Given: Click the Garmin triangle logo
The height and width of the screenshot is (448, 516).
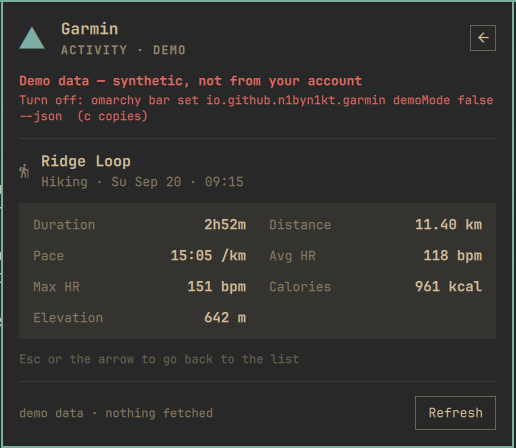Looking at the screenshot, I should (32, 38).
